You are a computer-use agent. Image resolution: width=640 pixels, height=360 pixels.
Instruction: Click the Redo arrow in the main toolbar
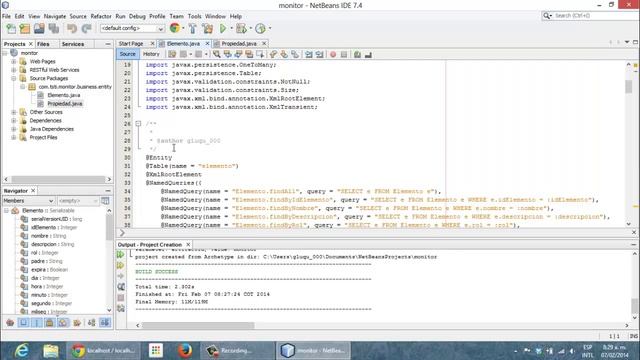pos(86,29)
